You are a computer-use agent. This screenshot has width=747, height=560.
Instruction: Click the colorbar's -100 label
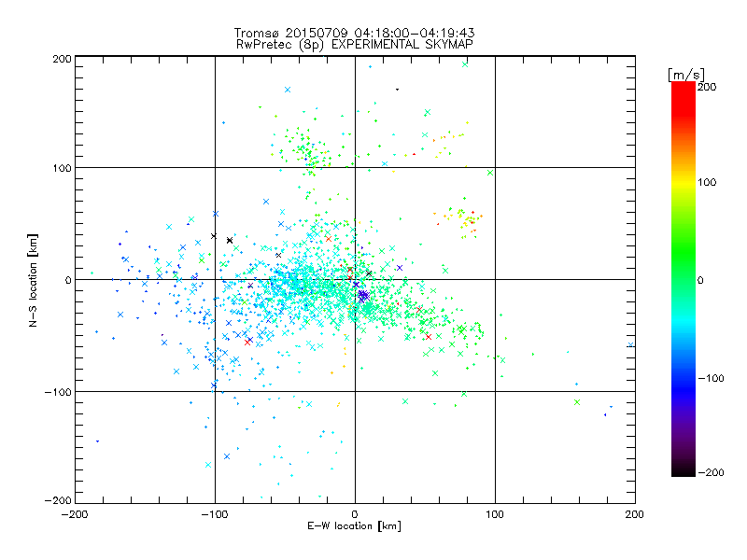pos(711,379)
